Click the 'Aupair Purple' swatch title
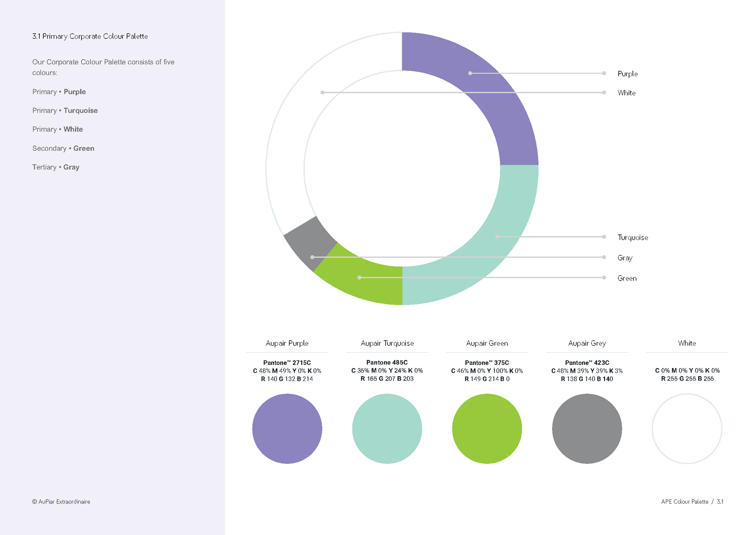This screenshot has height=535, width=756. click(x=287, y=343)
